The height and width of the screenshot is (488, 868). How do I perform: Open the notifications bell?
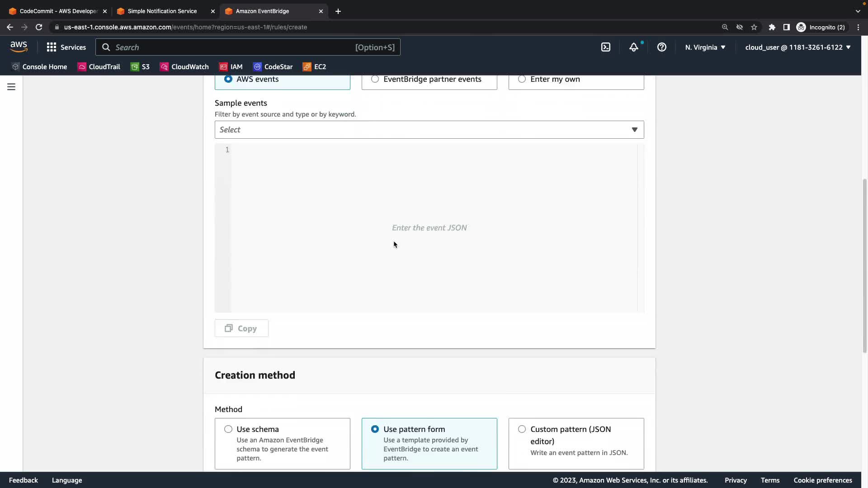coord(634,47)
